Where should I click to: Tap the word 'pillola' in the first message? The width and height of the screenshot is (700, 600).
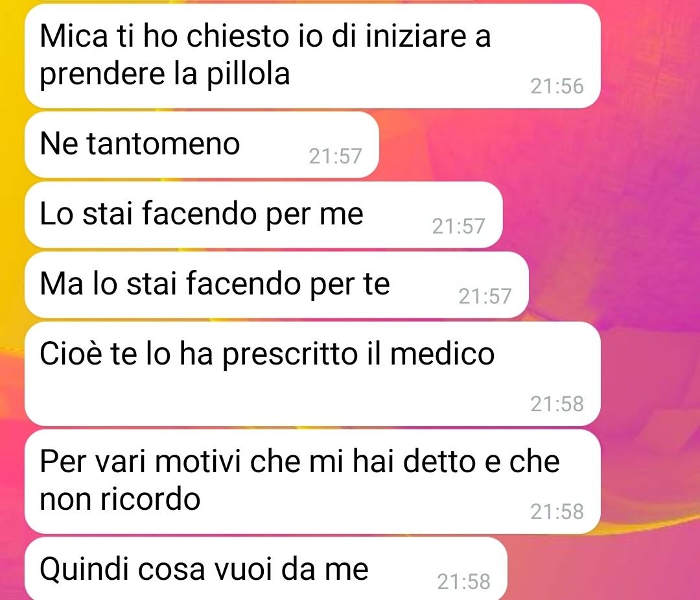pos(248,75)
